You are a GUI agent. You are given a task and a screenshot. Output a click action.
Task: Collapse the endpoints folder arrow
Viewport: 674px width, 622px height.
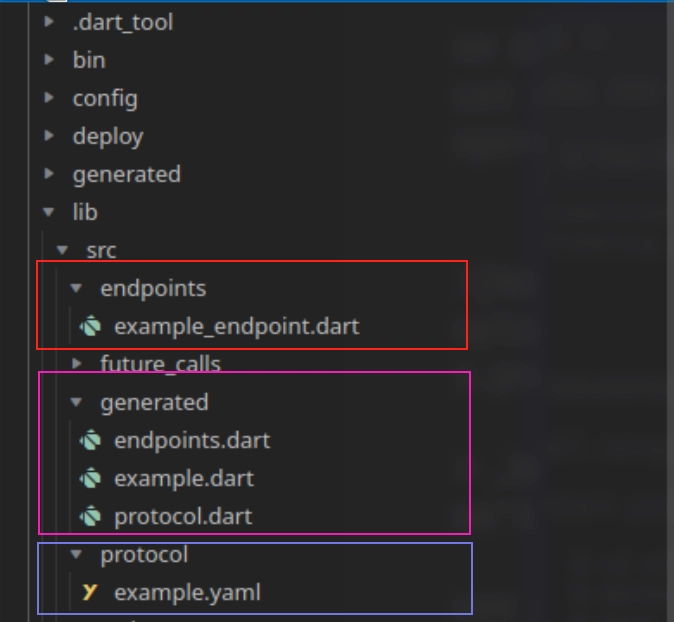[x=76, y=288]
